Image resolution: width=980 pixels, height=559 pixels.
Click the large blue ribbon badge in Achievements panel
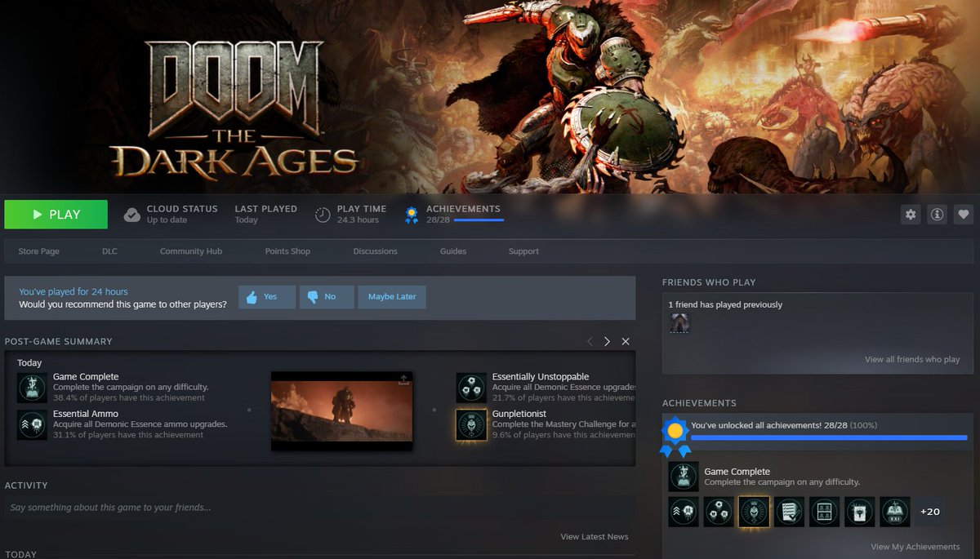(675, 436)
